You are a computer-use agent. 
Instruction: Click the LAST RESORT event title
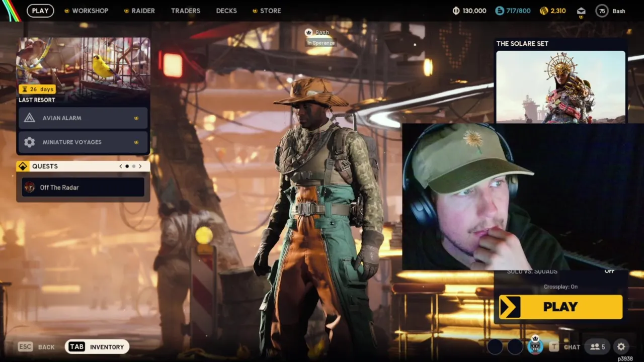(x=37, y=100)
